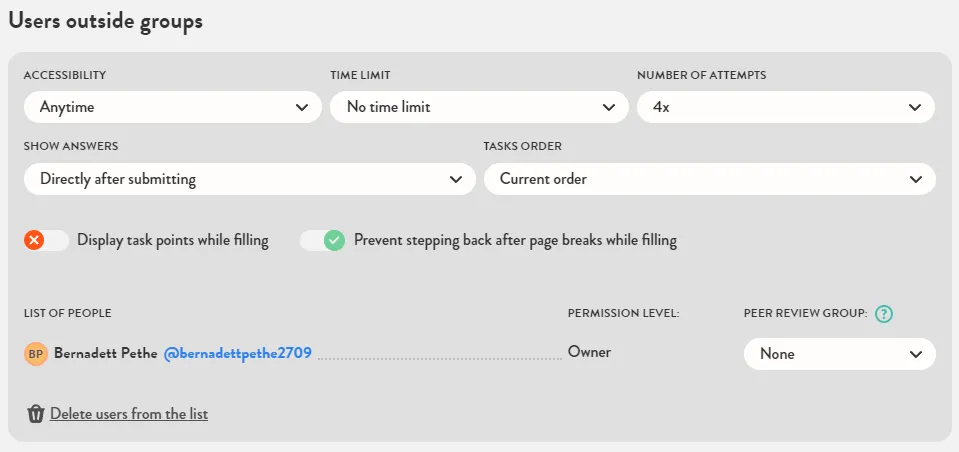Viewport: 959px width, 452px height.
Task: Click the Permission Level column header
Action: click(623, 314)
